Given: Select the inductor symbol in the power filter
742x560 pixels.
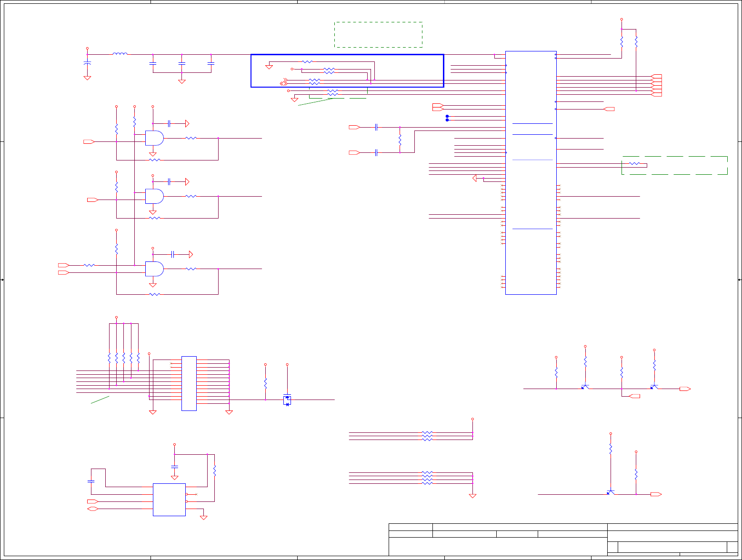Looking at the screenshot, I should pyautogui.click(x=120, y=54).
